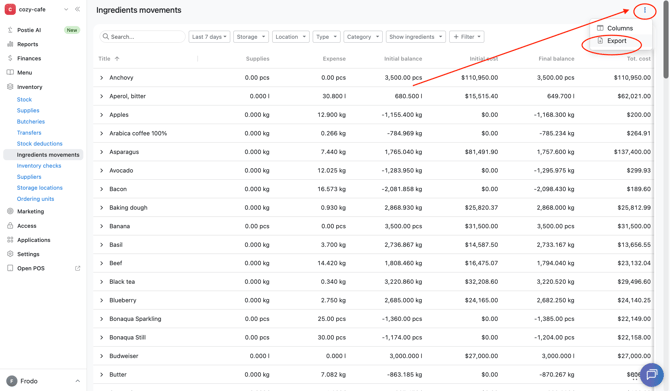Expand the Anchovy row
The width and height of the screenshot is (670, 391).
click(101, 78)
